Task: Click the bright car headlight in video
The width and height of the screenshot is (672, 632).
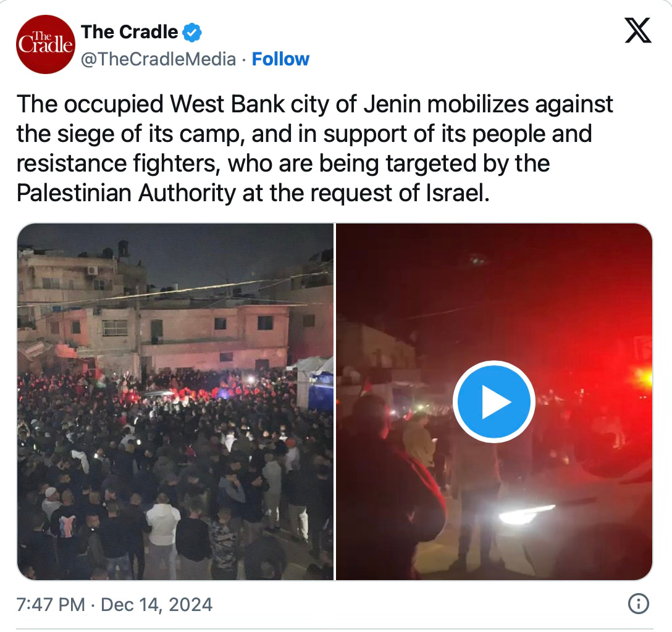Action: [x=526, y=513]
